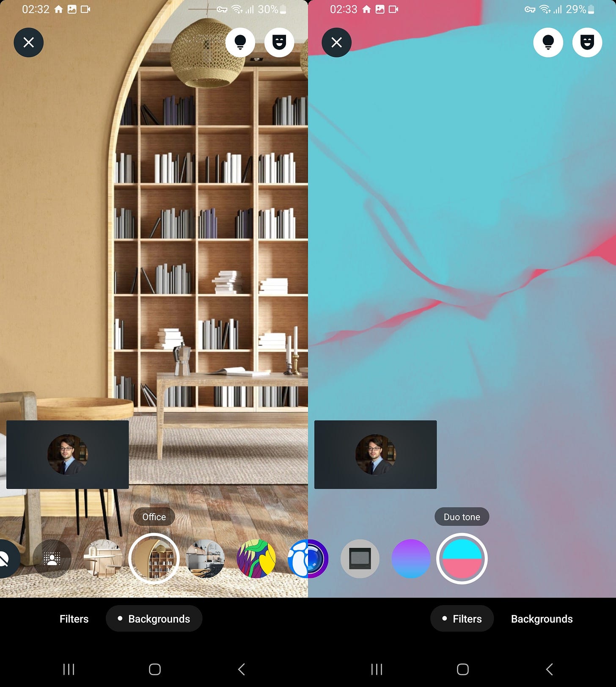The image size is (616, 687).
Task: Select Backgrounds tab on left screen
Action: pyautogui.click(x=154, y=619)
